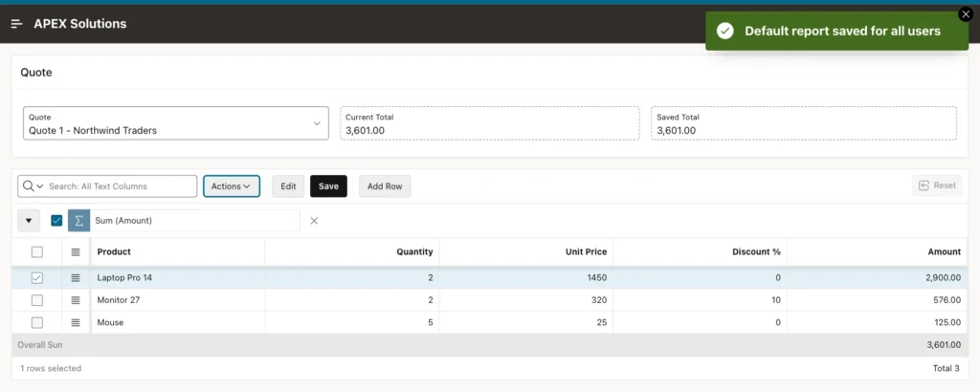Collapse report settings with triangle button

point(29,220)
